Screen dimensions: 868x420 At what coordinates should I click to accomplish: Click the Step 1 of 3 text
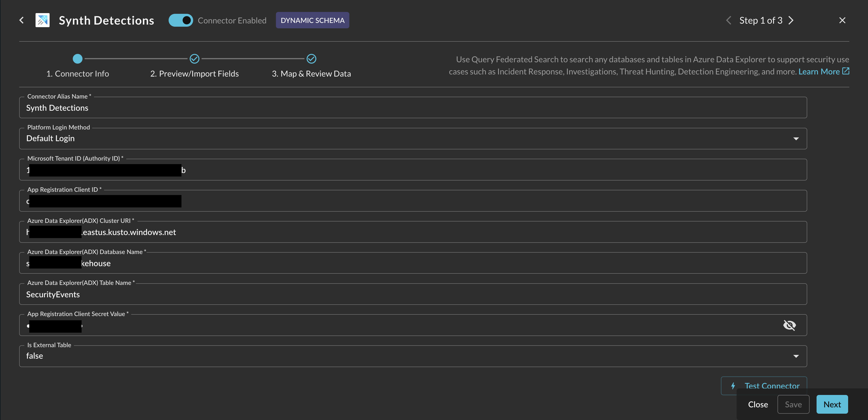761,20
